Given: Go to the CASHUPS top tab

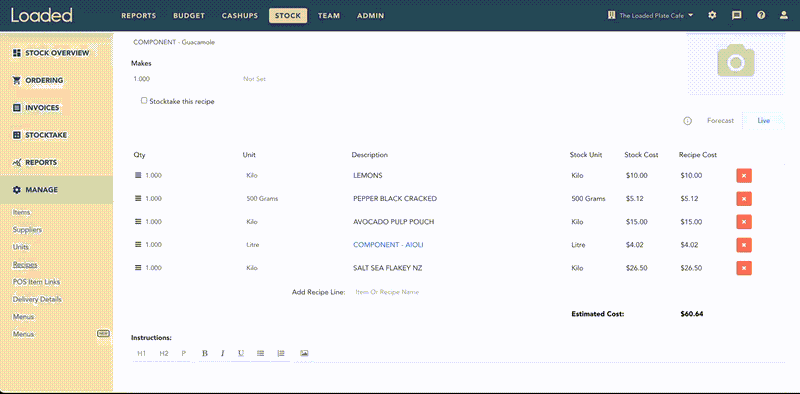Looking at the screenshot, I should (240, 16).
